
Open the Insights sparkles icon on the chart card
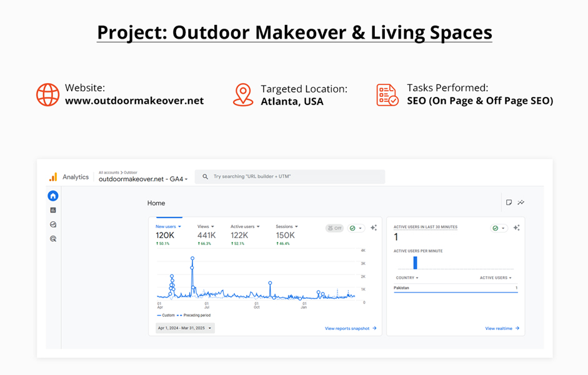pos(374,228)
